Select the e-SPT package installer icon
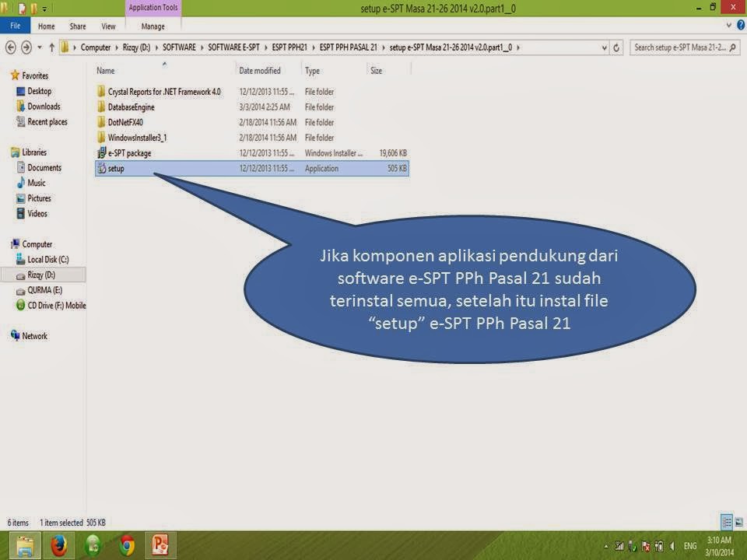The image size is (747, 560). pyautogui.click(x=101, y=153)
